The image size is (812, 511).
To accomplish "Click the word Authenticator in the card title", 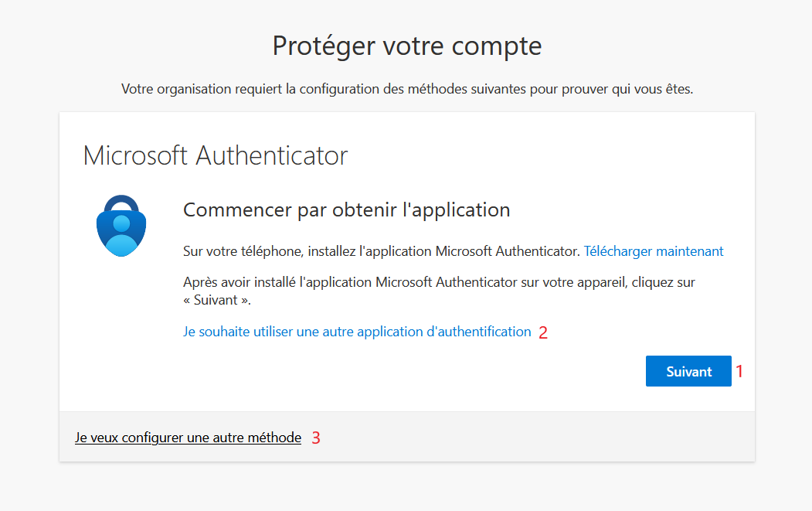I will [271, 155].
